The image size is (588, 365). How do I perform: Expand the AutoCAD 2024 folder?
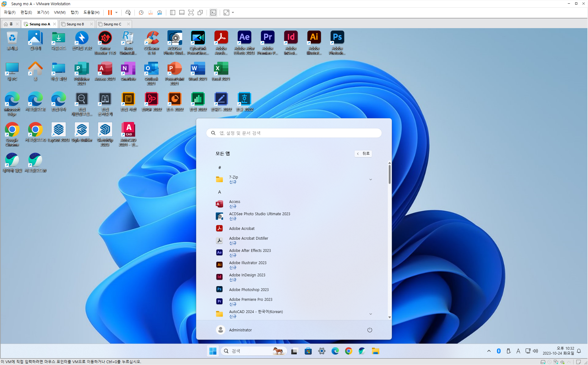[x=370, y=314]
